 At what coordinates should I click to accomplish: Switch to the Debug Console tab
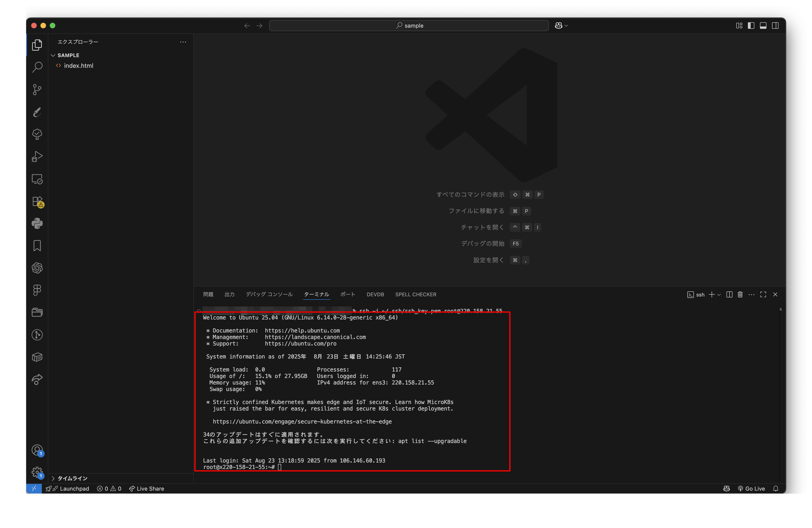269,294
